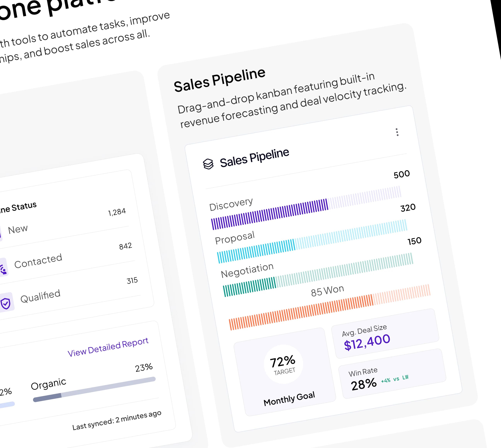Open the three-dot menu on Sales Pipeline card
This screenshot has height=448, width=501.
(x=397, y=132)
